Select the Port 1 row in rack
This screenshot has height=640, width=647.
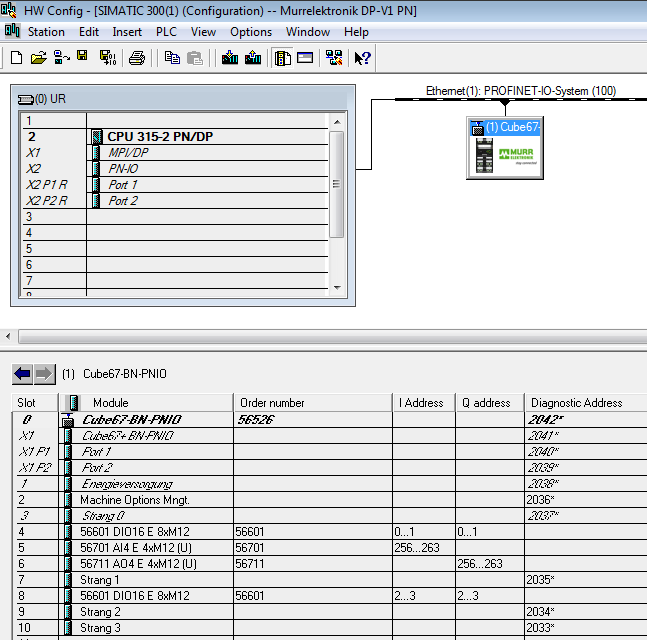[175, 185]
